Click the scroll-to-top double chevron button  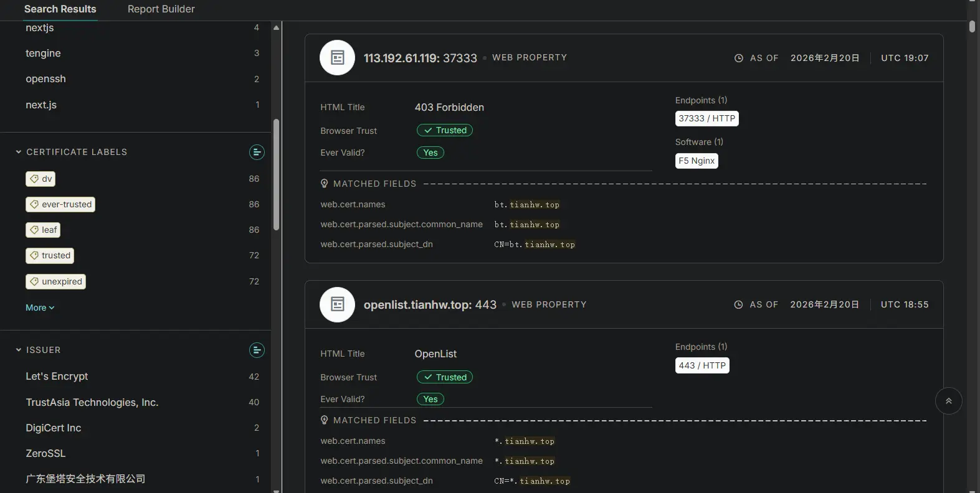[x=948, y=401]
